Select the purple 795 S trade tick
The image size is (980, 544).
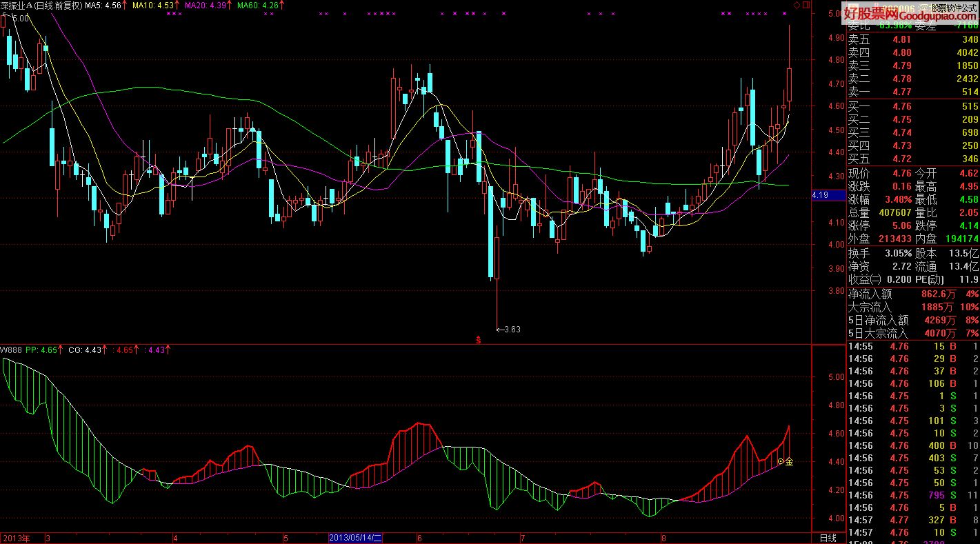coord(913,495)
